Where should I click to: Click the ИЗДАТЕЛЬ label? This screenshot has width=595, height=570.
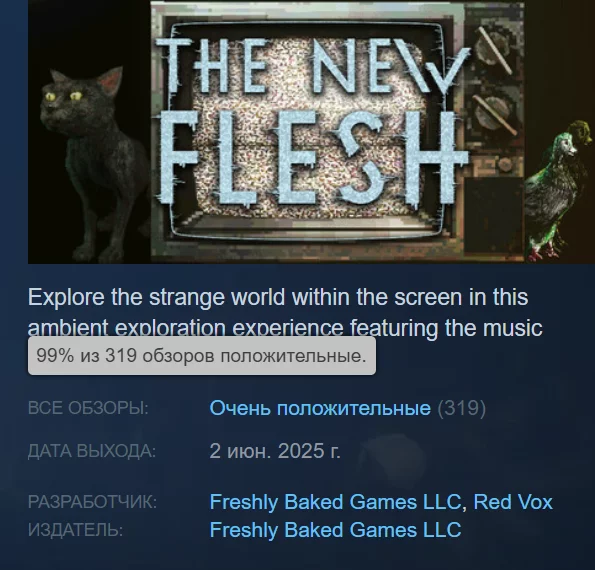click(x=76, y=530)
